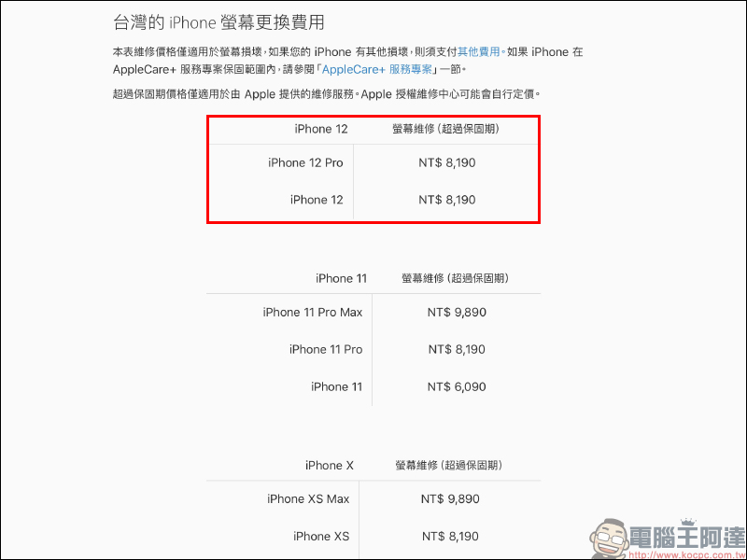Click the iPhone X 螢幕維修 (超過保固期) column header
Viewport: 747px width, 560px height.
click(449, 465)
